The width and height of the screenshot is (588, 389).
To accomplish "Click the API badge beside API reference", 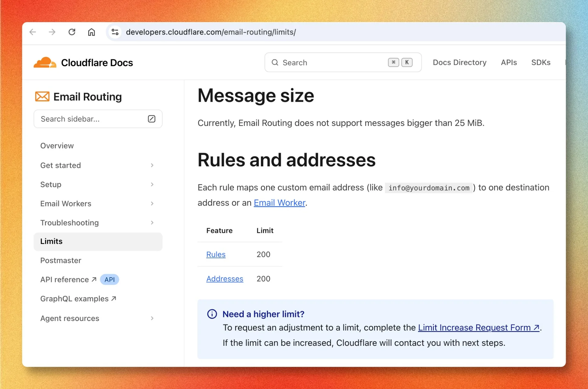I will (110, 280).
